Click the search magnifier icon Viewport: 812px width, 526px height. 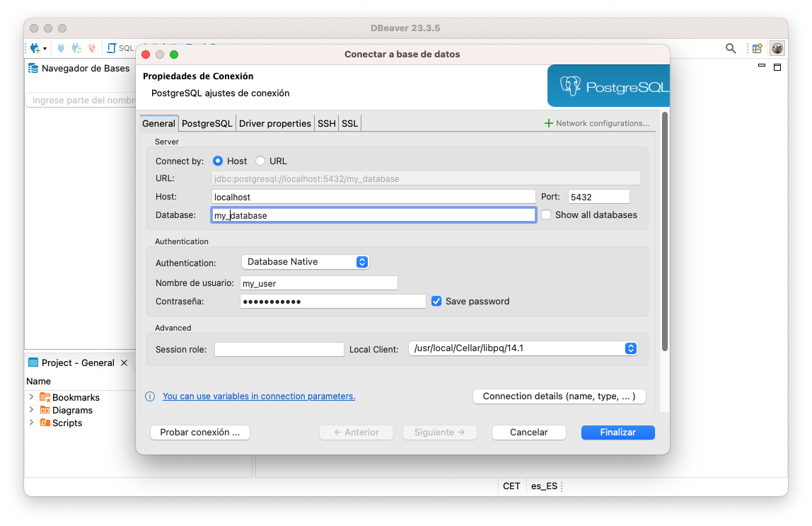click(731, 48)
